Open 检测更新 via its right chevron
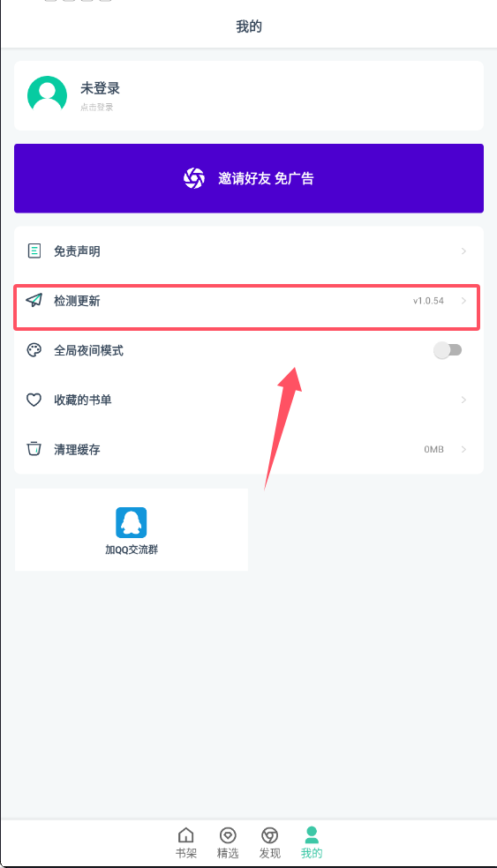The image size is (497, 868). [x=463, y=301]
